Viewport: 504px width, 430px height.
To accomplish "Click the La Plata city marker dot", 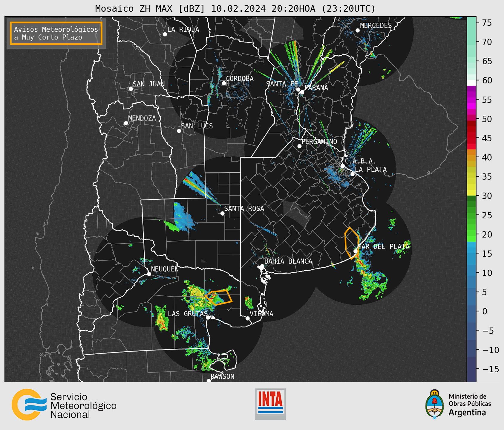I will pos(353,174).
